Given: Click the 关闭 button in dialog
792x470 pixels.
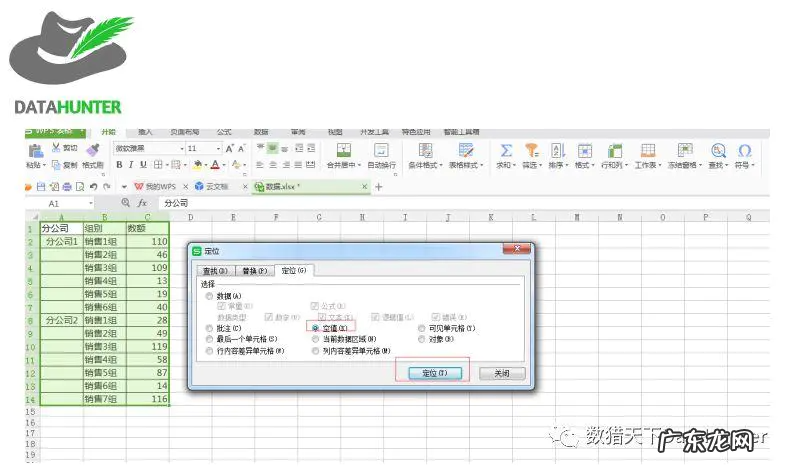Looking at the screenshot, I should click(502, 373).
